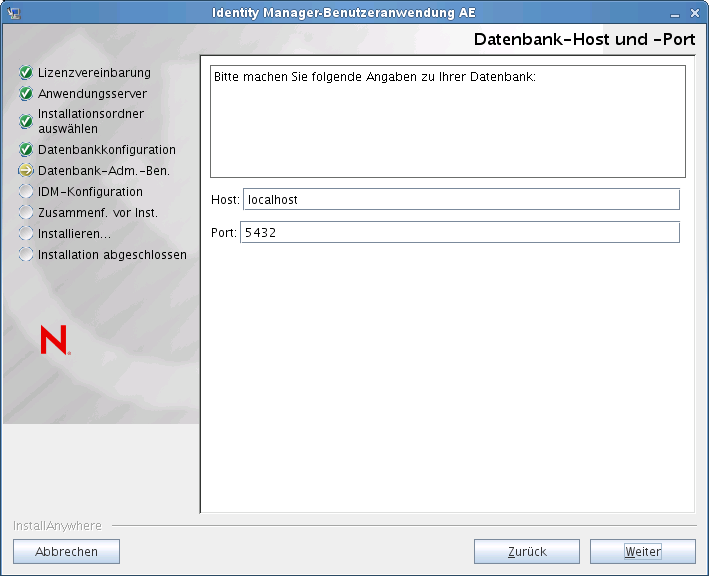Click the InstallAnywhere label
Screen dimensions: 709x576
pos(57,526)
